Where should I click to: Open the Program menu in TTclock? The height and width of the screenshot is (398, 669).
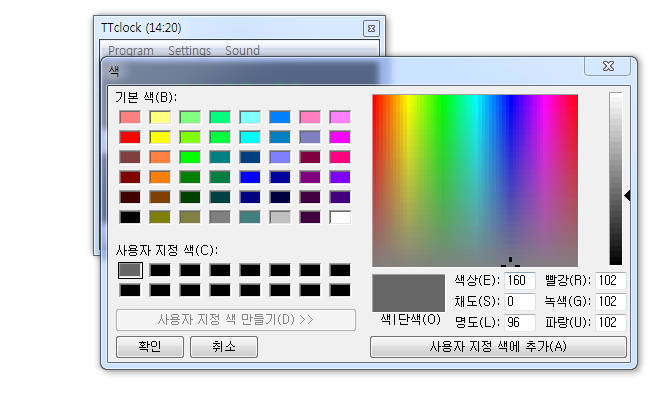[x=131, y=50]
